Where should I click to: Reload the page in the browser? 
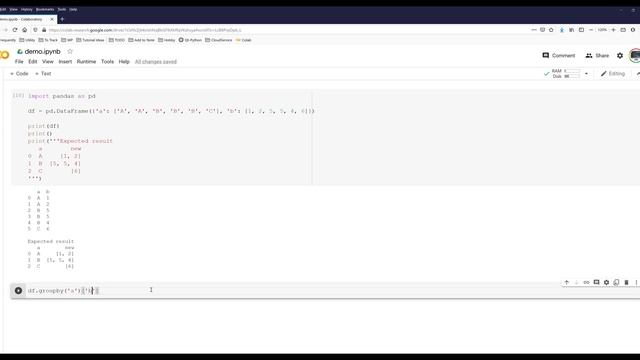(15, 30)
